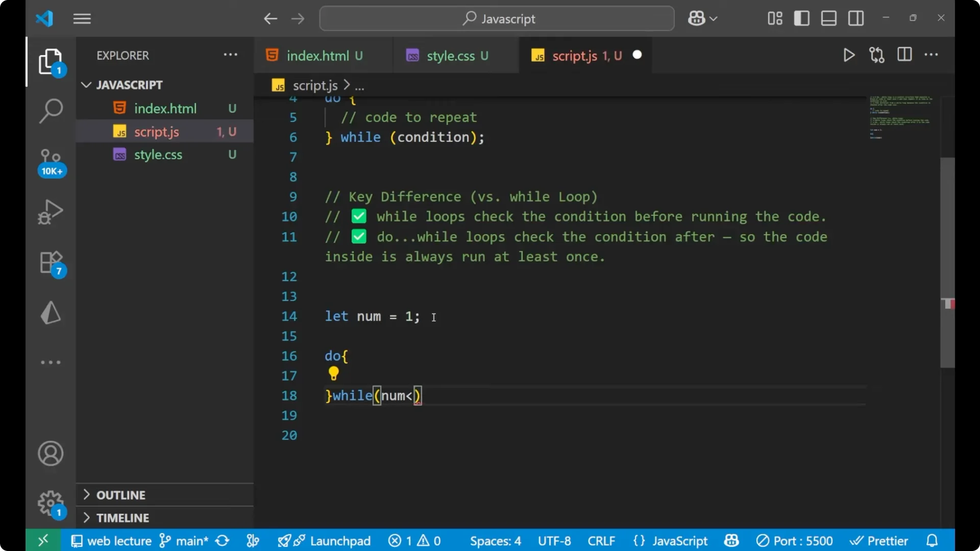Change indentation via Spaces: 4 in status bar
This screenshot has height=551, width=980.
[495, 540]
